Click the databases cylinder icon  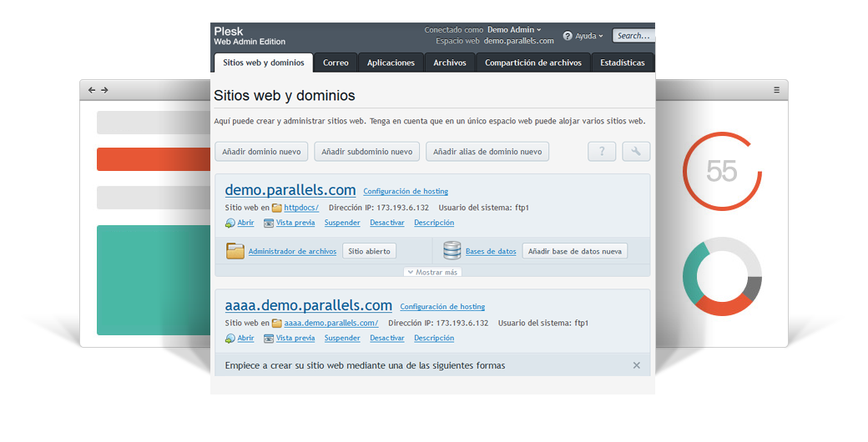pyautogui.click(x=452, y=251)
